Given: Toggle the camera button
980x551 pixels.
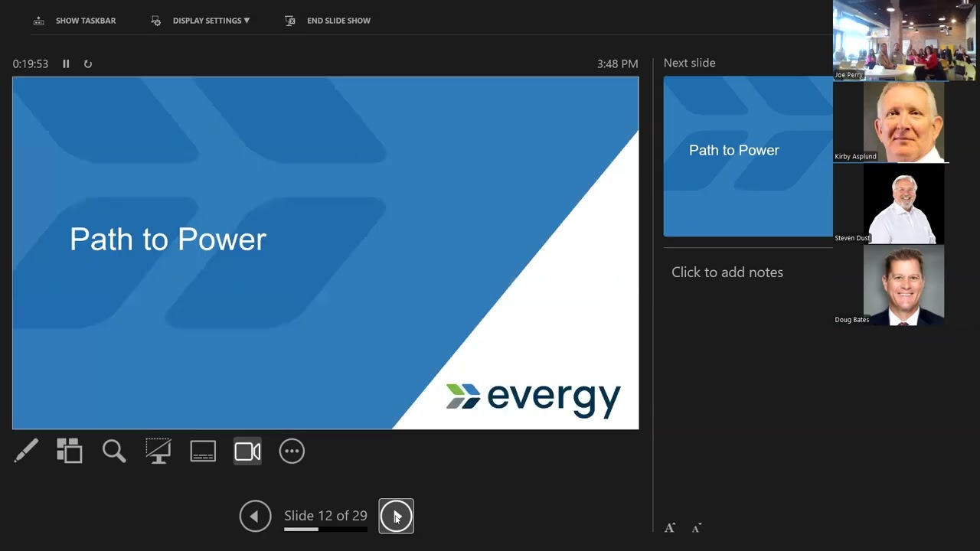Looking at the screenshot, I should (247, 452).
